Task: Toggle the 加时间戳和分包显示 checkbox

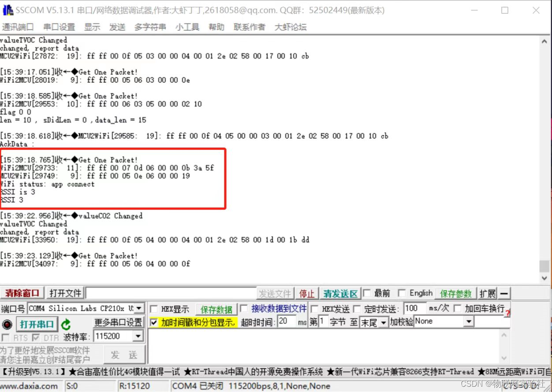Action: (x=153, y=322)
